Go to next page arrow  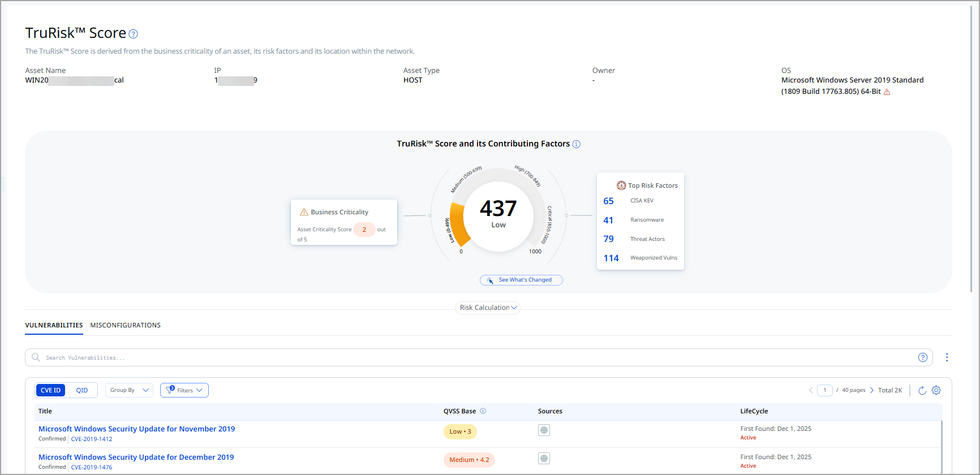[872, 390]
